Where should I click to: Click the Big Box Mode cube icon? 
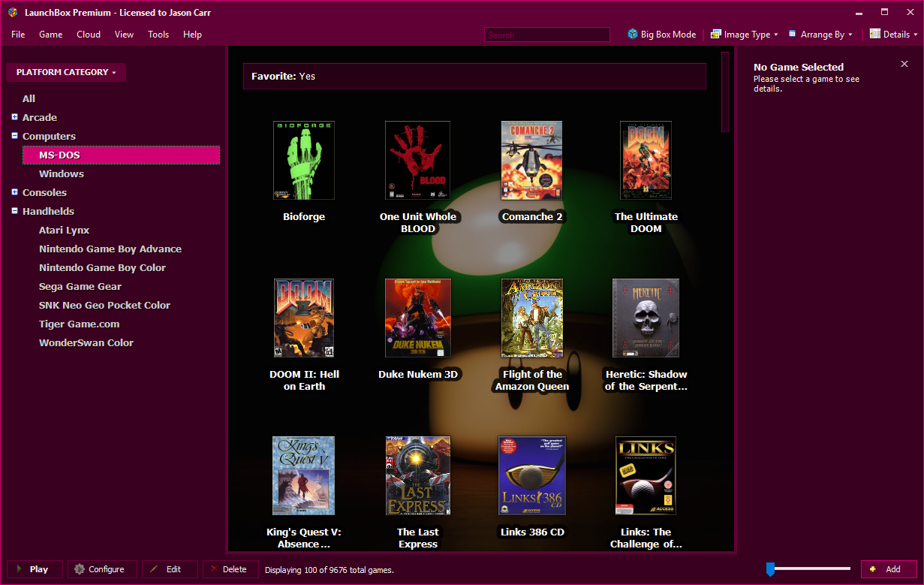tap(633, 34)
